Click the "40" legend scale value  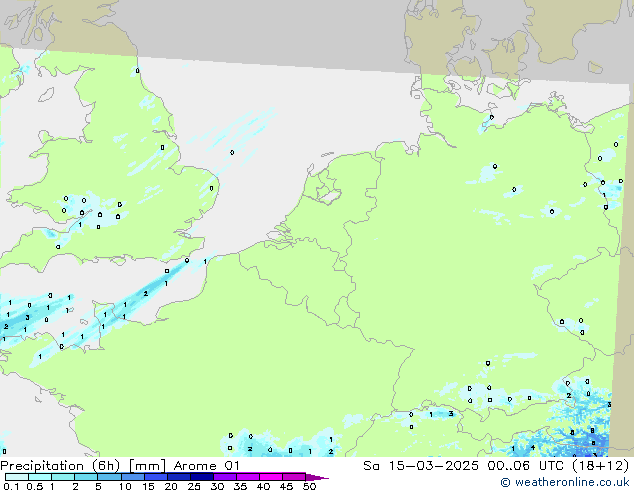coord(263,486)
